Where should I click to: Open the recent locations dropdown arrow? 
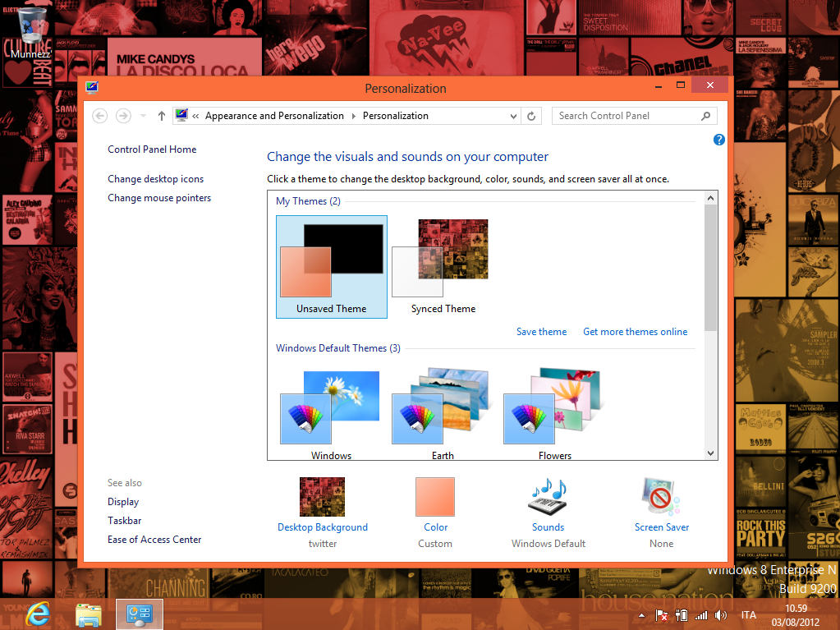pos(143,116)
